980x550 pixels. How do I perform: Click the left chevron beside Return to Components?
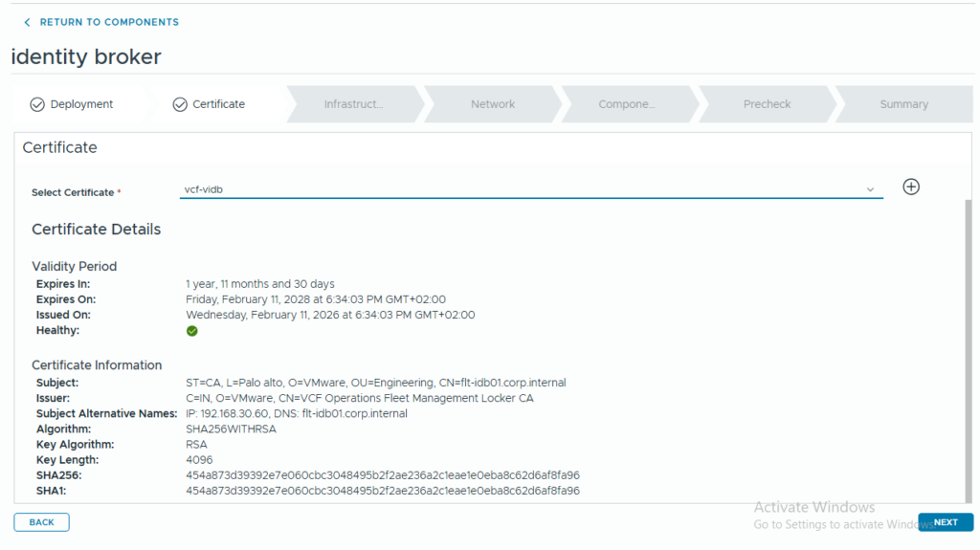click(27, 22)
